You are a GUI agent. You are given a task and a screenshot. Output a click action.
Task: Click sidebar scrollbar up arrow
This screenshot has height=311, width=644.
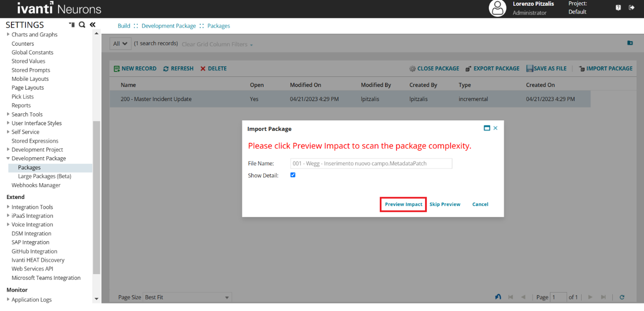point(97,34)
